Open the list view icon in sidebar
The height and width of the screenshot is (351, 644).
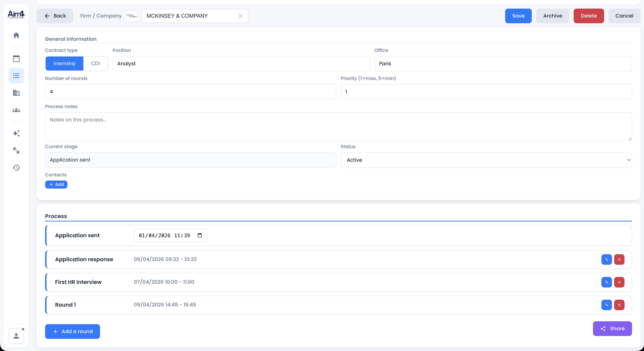coord(16,75)
